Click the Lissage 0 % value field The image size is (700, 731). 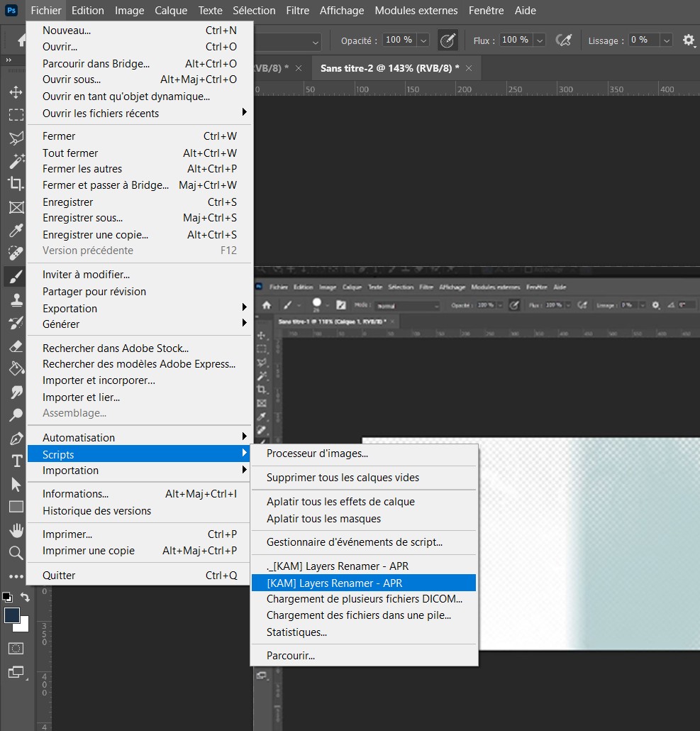[644, 40]
